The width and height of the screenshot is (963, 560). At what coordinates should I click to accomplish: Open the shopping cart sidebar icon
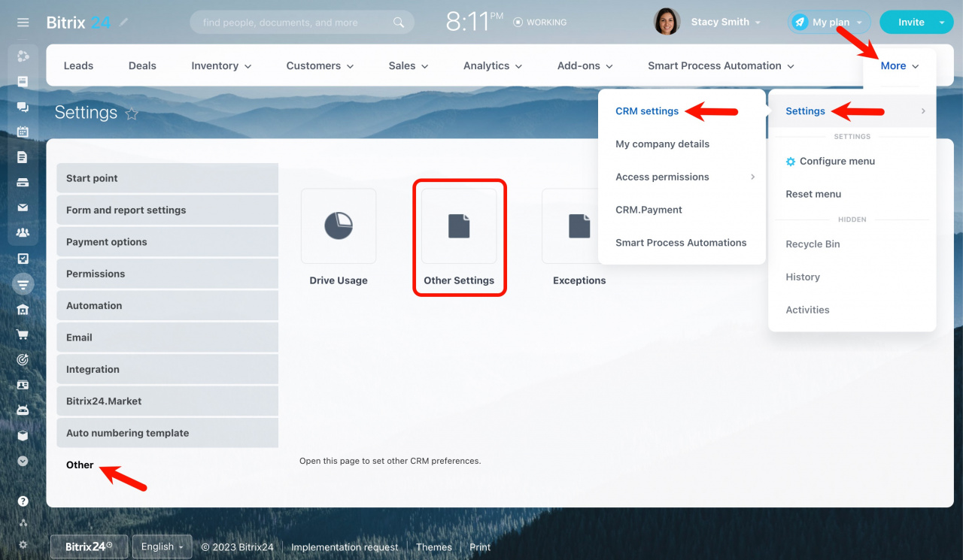click(x=23, y=334)
